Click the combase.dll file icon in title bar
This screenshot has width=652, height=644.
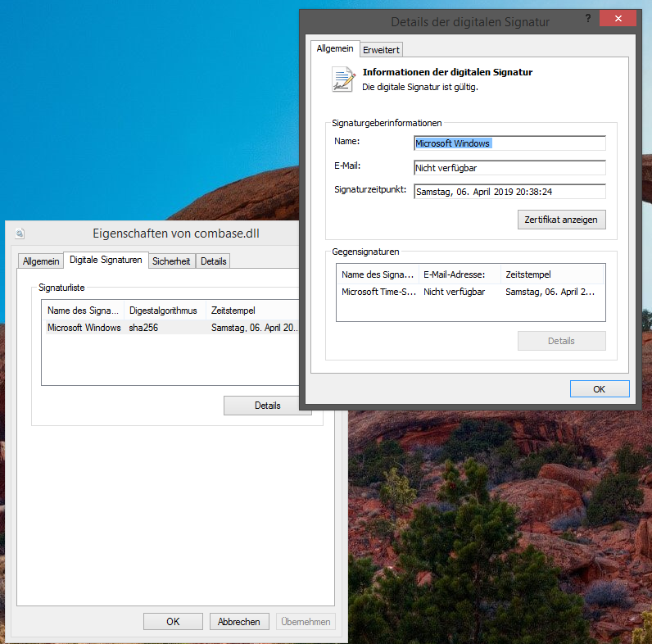(x=20, y=234)
